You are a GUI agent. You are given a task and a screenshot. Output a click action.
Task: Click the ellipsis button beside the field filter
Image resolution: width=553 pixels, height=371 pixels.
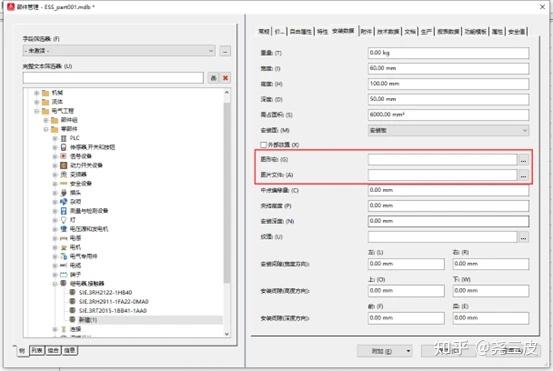click(x=225, y=51)
